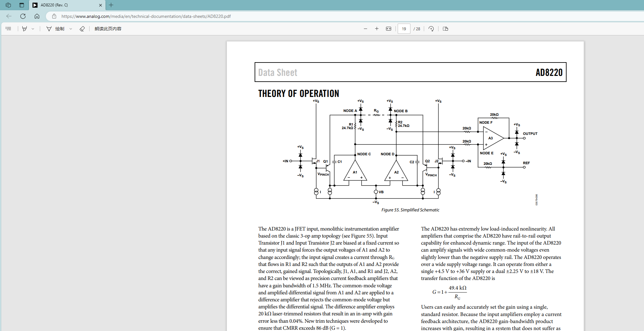The image size is (644, 331).
Task: Open the PDF table of contents
Action: 9,29
